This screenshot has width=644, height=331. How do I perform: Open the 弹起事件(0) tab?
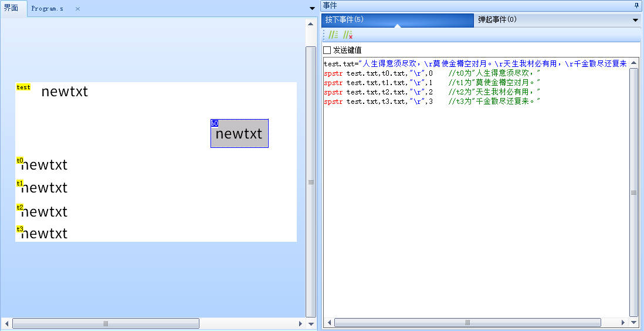497,19
